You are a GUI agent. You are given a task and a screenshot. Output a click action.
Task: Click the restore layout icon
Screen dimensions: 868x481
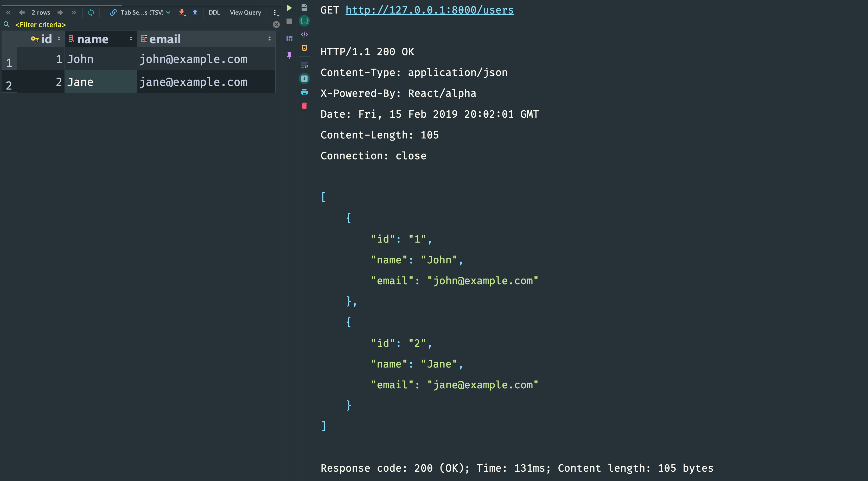(289, 38)
